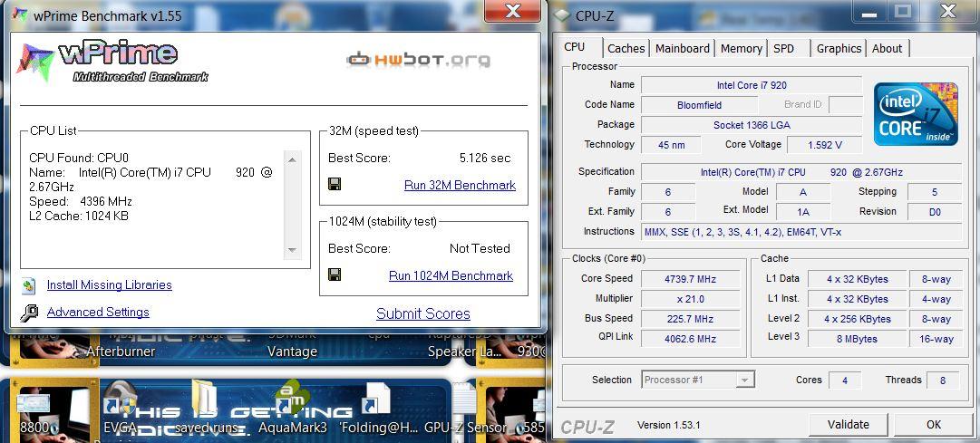
Task: Click the Install Missing Libraries link
Action: click(110, 285)
